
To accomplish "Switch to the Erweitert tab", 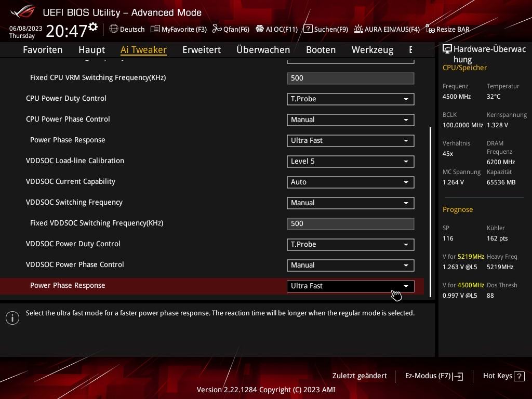I will click(202, 50).
